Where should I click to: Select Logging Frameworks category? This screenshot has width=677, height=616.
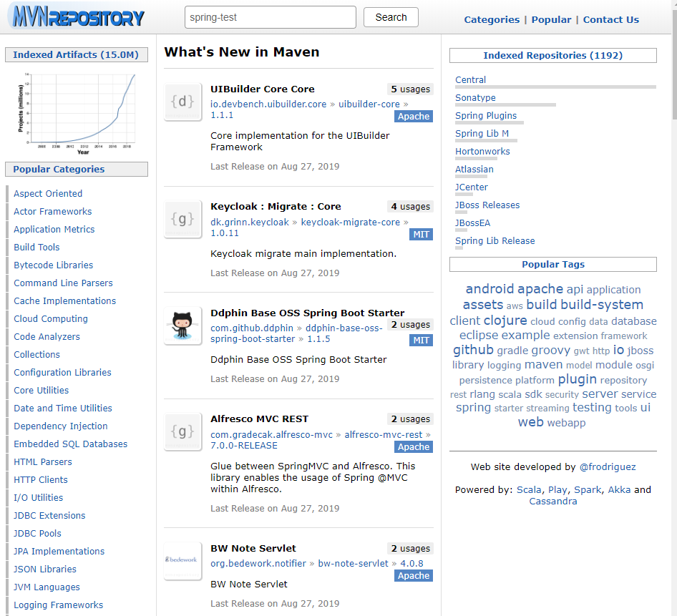pos(58,605)
